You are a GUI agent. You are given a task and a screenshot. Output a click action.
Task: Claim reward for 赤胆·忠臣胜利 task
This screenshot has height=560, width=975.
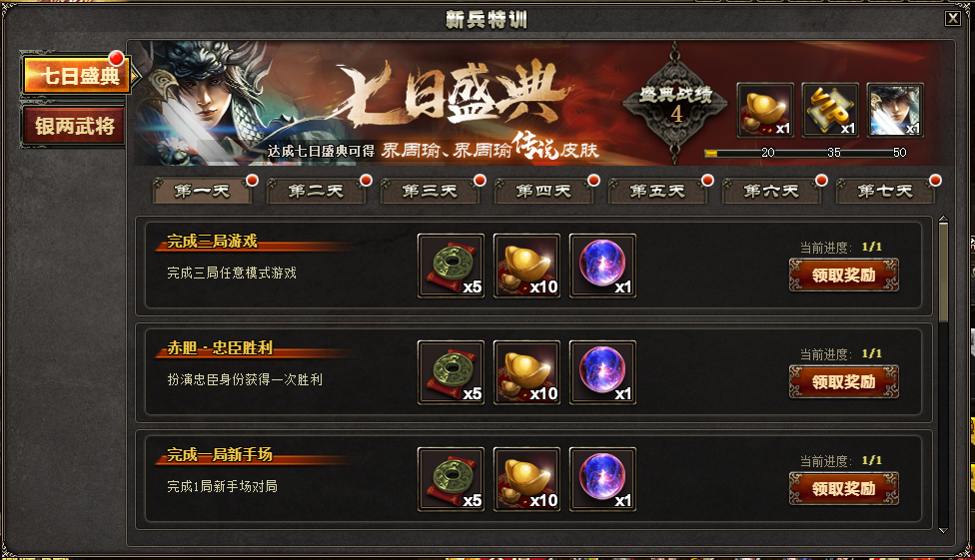point(844,381)
